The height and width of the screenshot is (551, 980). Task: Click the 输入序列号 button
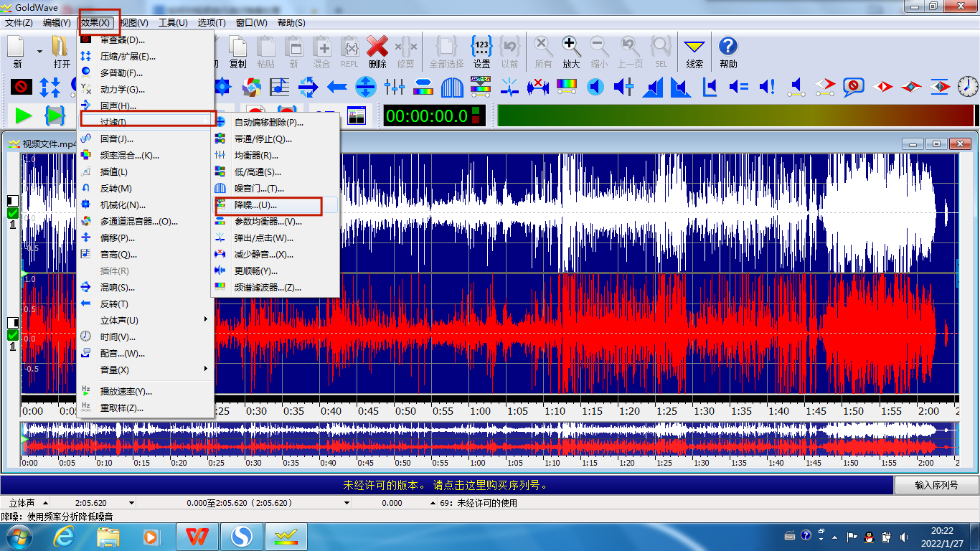pos(936,485)
